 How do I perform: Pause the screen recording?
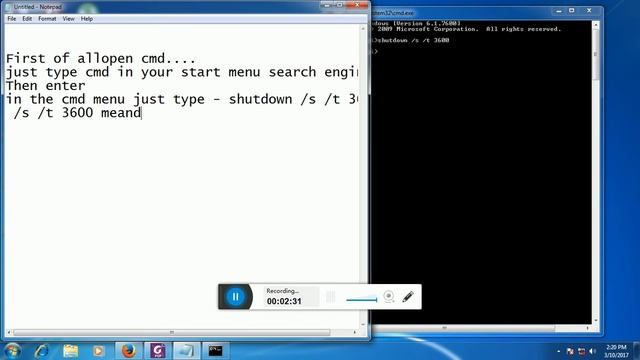[x=236, y=297]
